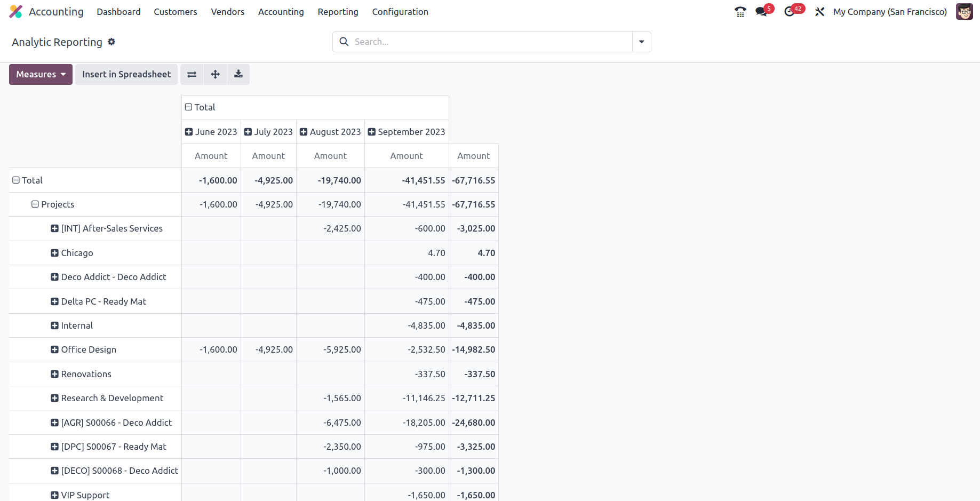This screenshot has width=980, height=501.
Task: Sort by September 2023 Amount header
Action: pyautogui.click(x=407, y=156)
